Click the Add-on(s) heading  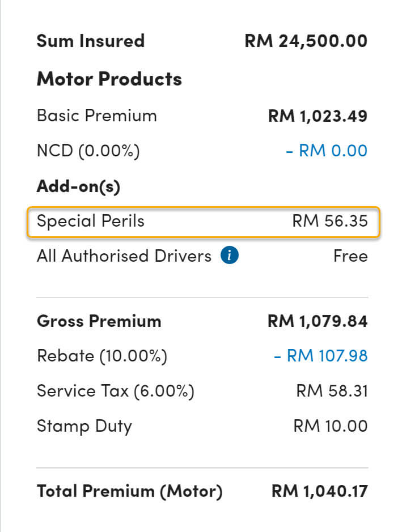tap(78, 186)
